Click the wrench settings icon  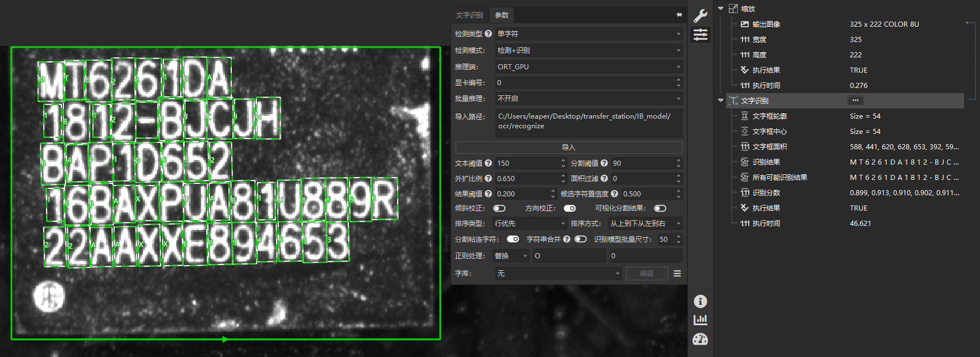coord(700,16)
